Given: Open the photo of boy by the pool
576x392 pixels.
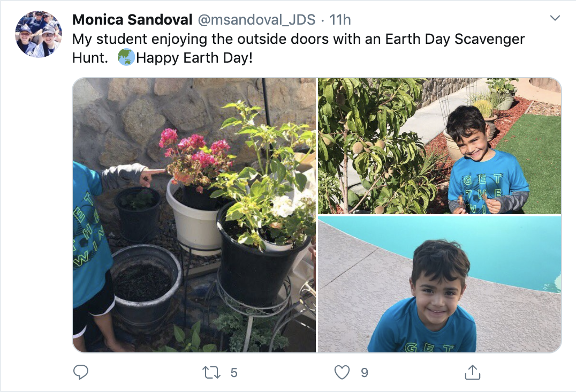Looking at the screenshot, I should 439,284.
